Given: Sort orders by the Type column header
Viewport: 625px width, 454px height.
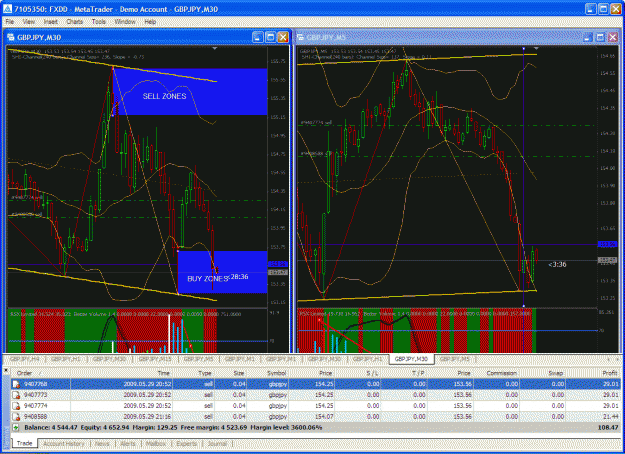Looking at the screenshot, I should tap(194, 373).
